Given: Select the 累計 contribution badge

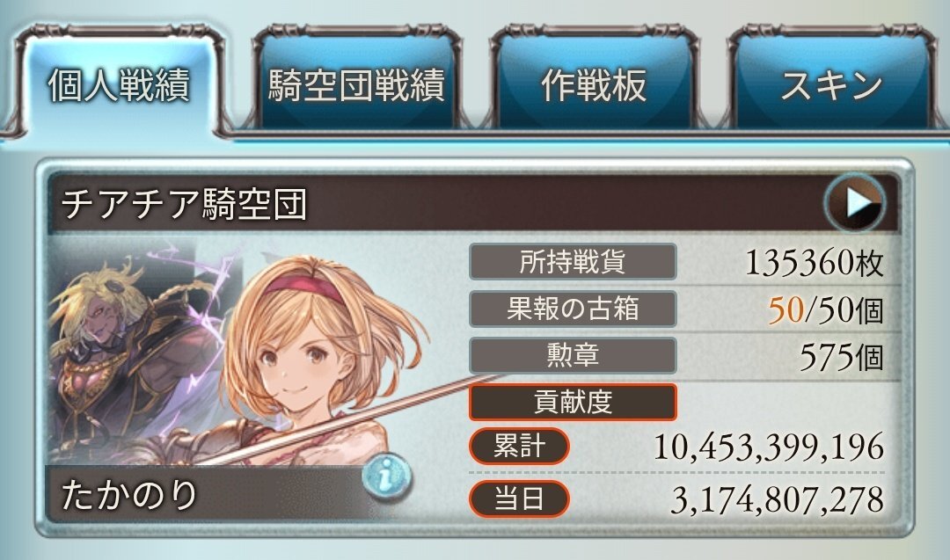Looking at the screenshot, I should click(x=519, y=447).
